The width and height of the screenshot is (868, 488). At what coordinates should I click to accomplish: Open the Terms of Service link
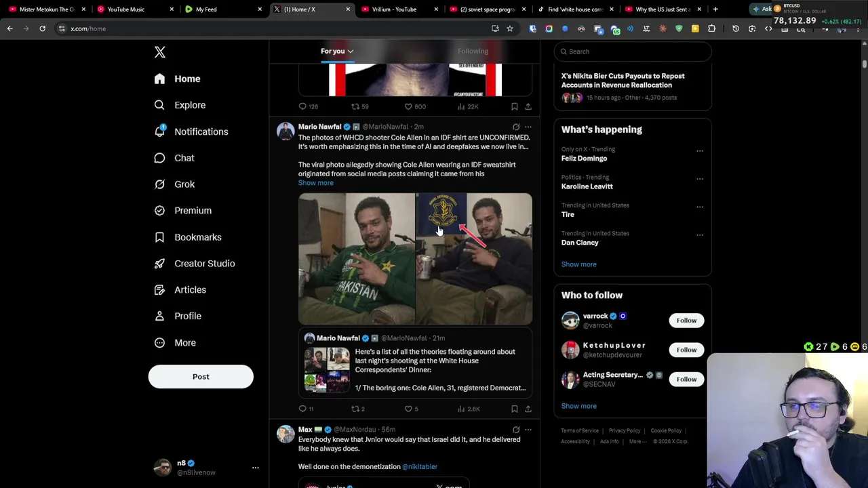tap(580, 430)
